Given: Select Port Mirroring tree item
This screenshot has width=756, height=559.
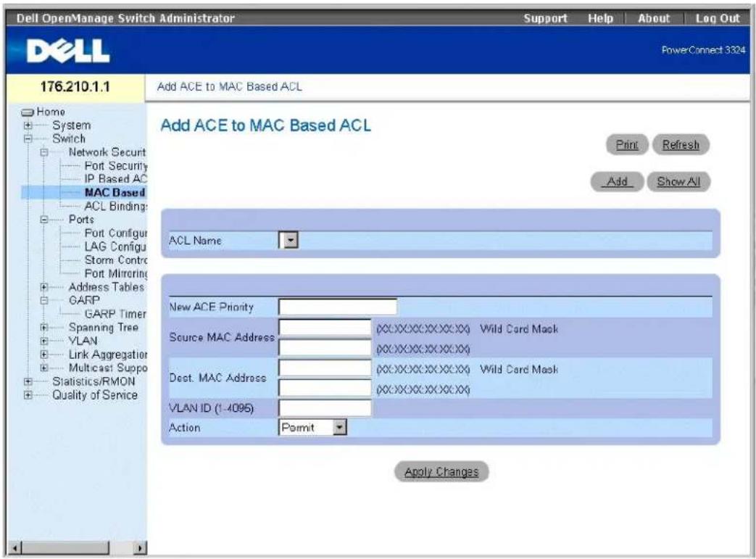Looking at the screenshot, I should [x=116, y=273].
